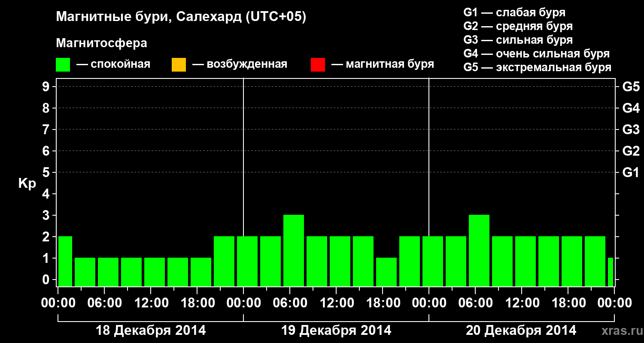Select the line 'G2 — средняя буря'

coord(518,26)
